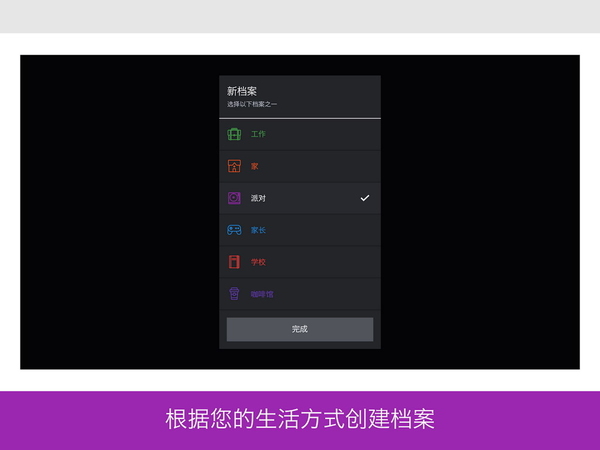Click the red notebook icon for 学校
The image size is (600, 450).
tap(234, 262)
